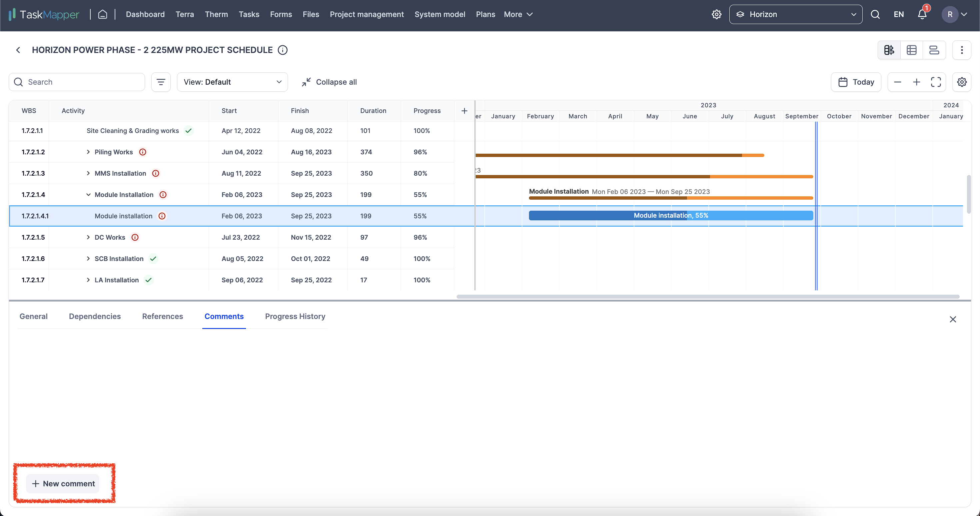
Task: Zoom out the Gantt timeline
Action: 897,82
